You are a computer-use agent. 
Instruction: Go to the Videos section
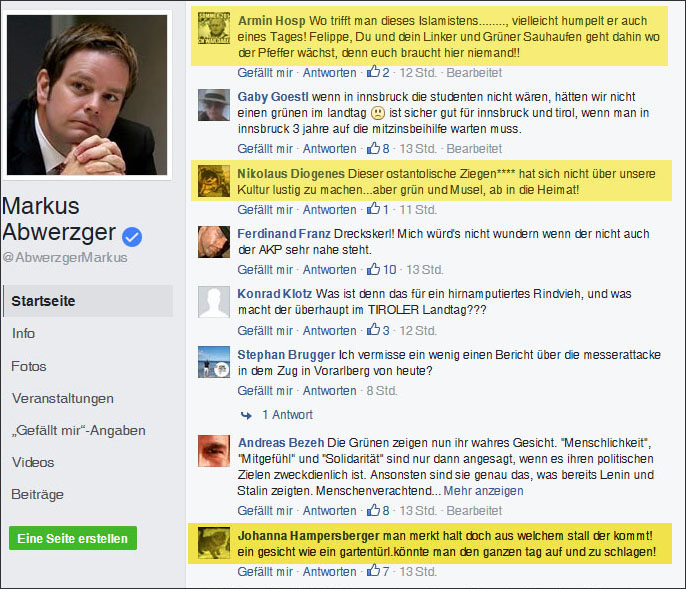33,462
